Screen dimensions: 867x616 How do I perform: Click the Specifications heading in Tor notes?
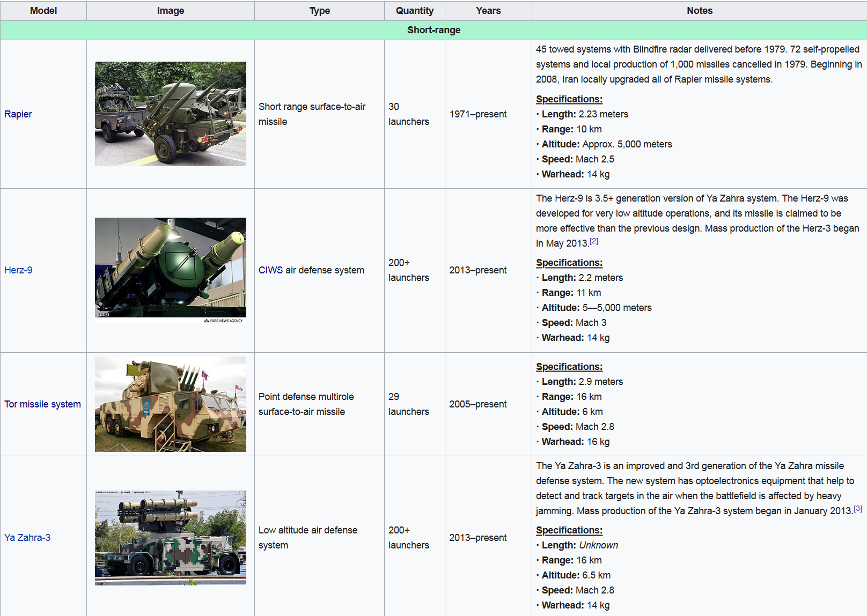(569, 367)
